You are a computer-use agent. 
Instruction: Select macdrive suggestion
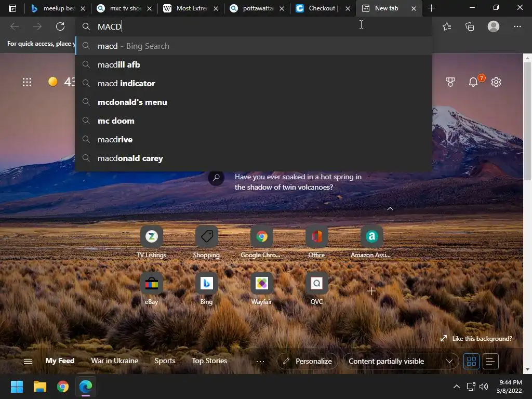[254, 139]
